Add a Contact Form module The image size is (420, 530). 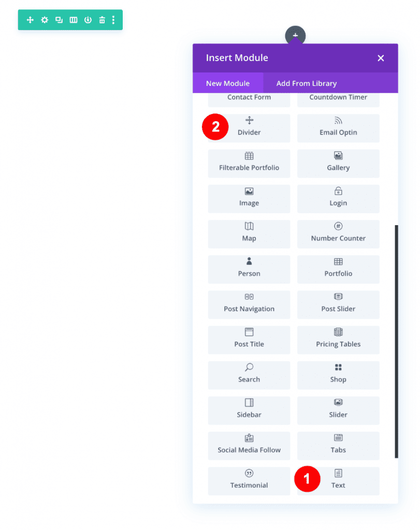(x=249, y=97)
